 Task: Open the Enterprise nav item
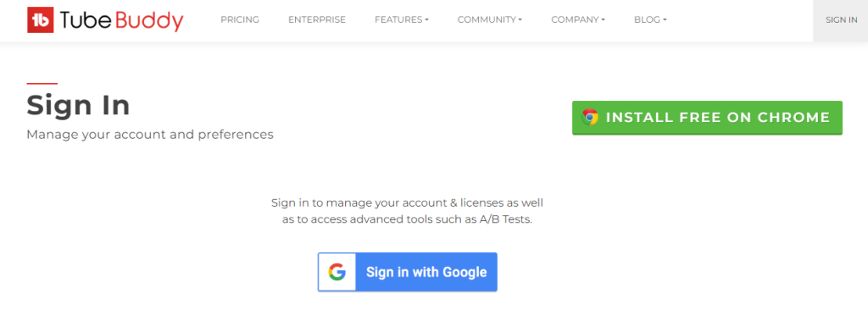coord(317,20)
